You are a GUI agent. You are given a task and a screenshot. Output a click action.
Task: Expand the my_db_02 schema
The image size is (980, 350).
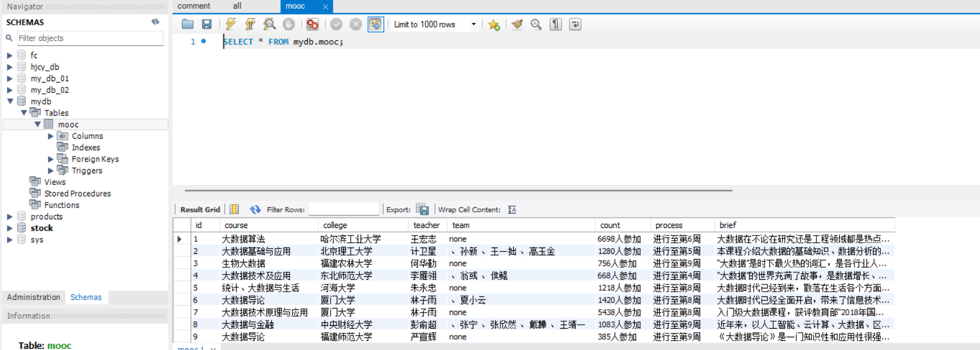point(9,90)
